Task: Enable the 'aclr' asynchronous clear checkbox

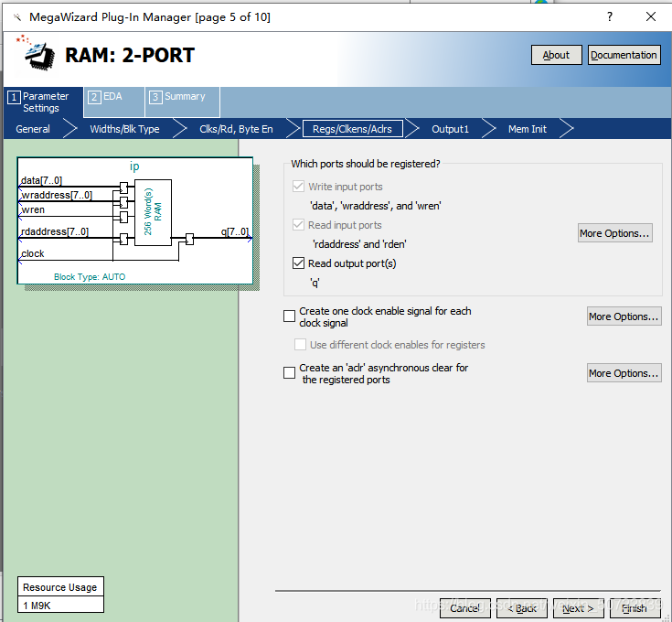Action: click(289, 373)
